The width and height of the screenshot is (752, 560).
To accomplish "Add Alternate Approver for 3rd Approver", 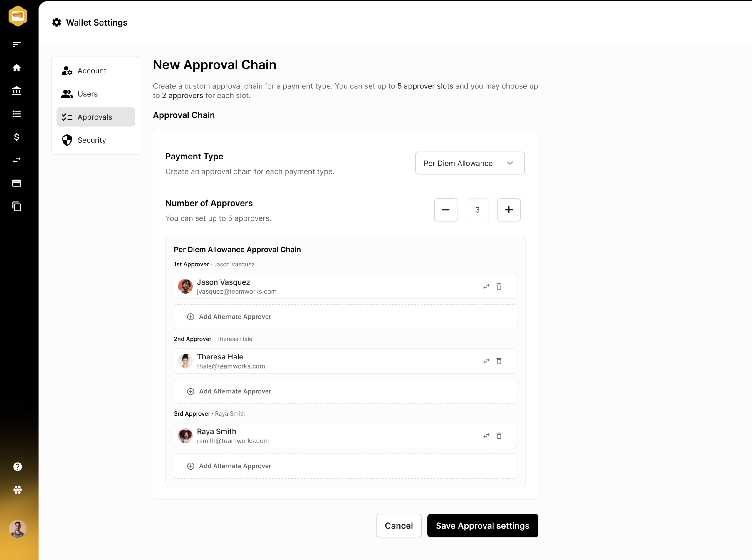I will click(x=345, y=466).
